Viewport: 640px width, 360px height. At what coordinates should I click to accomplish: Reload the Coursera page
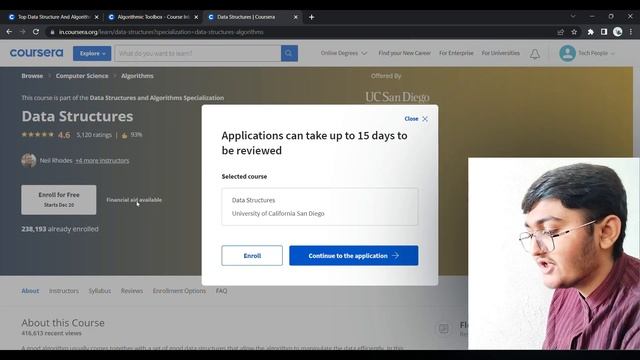click(36, 32)
